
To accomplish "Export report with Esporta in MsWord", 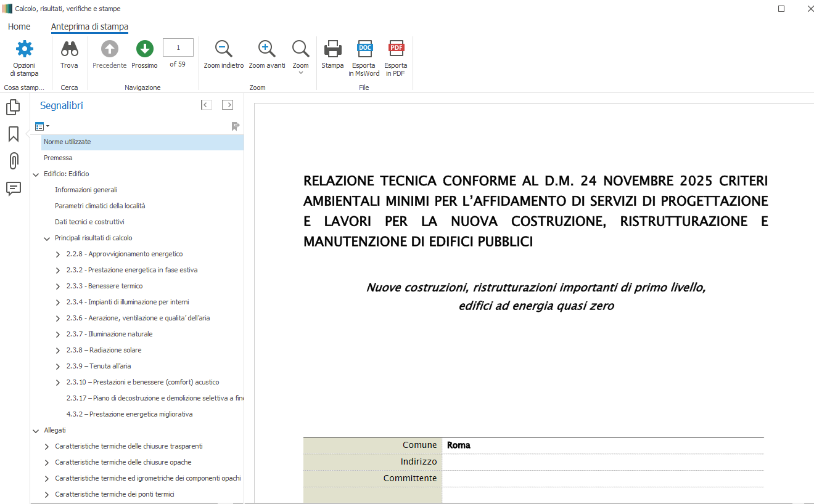I will 364,49.
